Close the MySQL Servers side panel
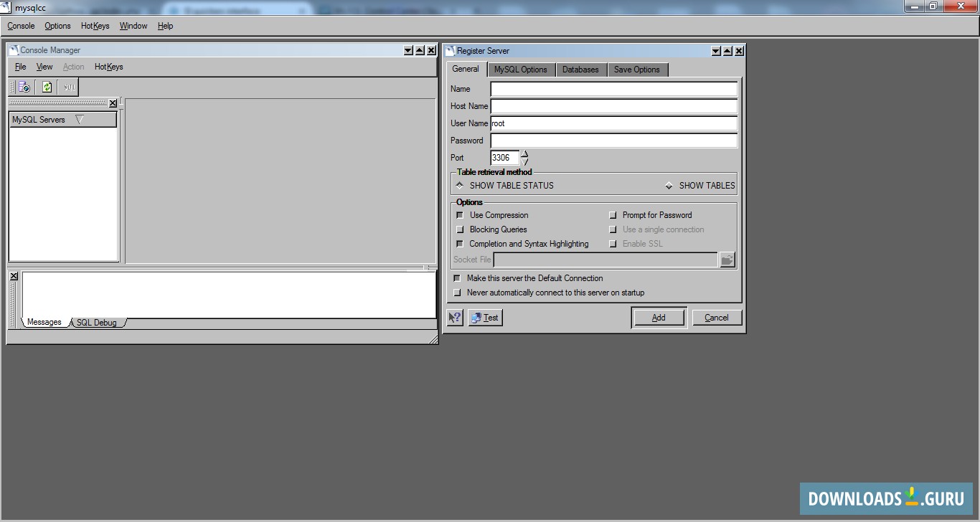980x522 pixels. 113,103
